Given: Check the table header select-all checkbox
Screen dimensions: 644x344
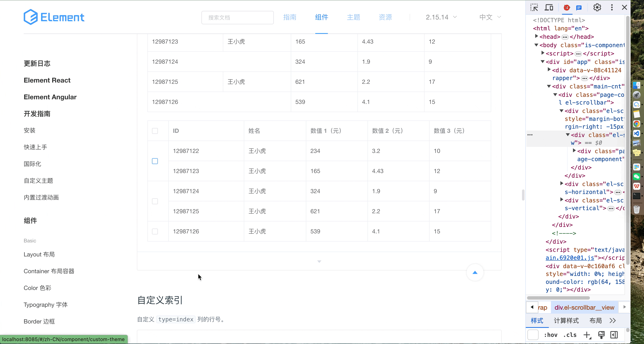Looking at the screenshot, I should pyautogui.click(x=155, y=131).
